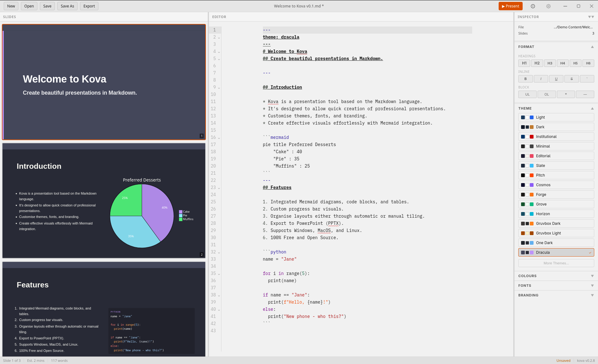Collapse the Theme section

[x=592, y=108]
